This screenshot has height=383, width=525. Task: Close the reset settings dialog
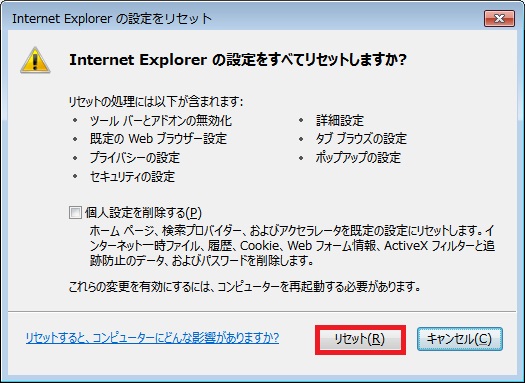click(x=499, y=18)
